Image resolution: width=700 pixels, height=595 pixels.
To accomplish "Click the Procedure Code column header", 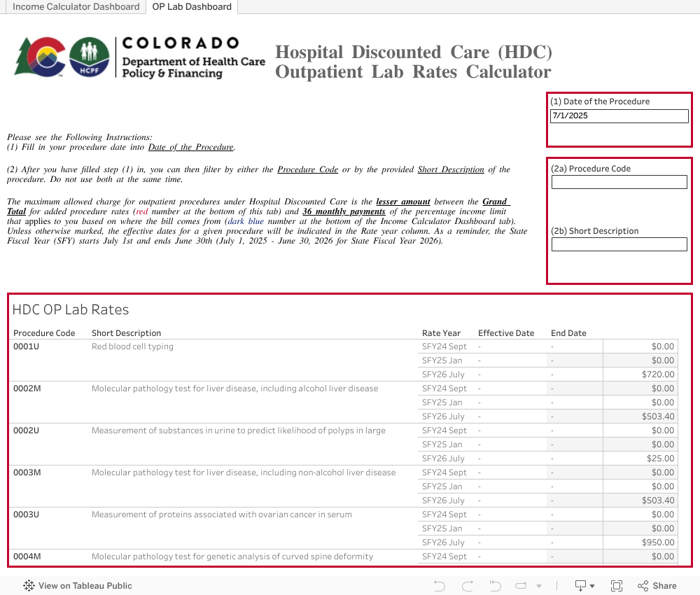I will (x=44, y=333).
